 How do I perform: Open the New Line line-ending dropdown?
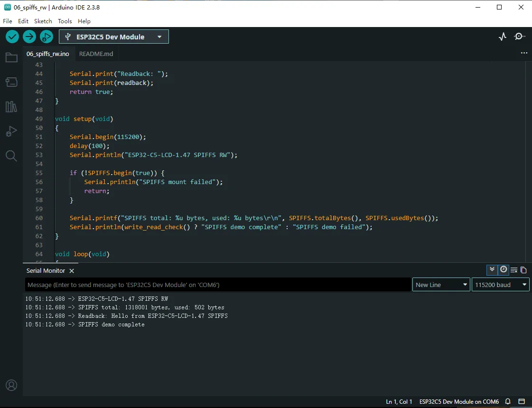[441, 285]
